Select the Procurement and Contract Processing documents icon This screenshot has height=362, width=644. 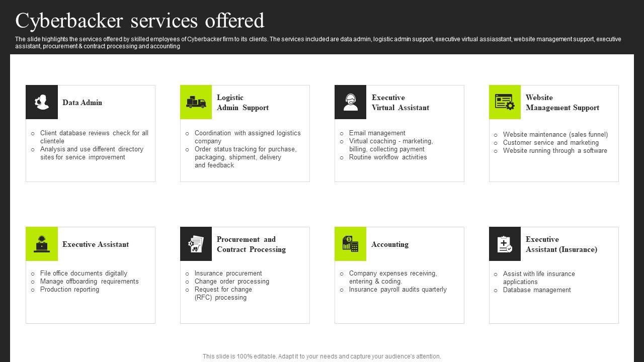(x=196, y=244)
